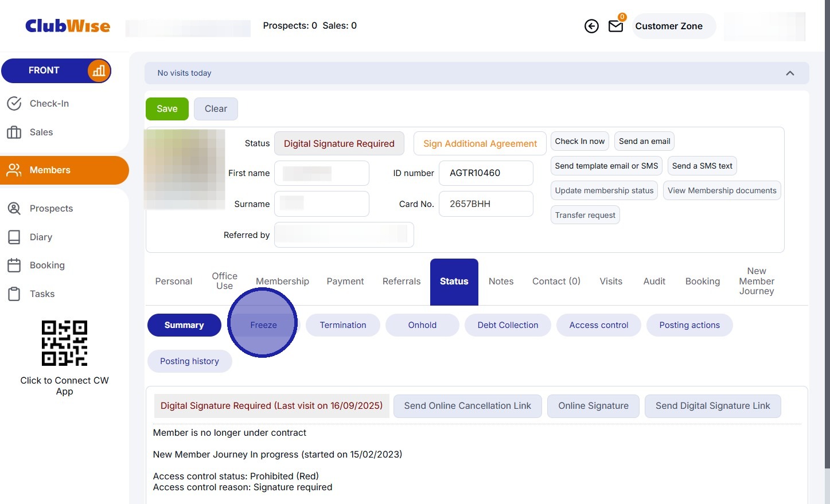Open the Notes tab
Screen dimensions: 830x504
[x=501, y=282]
